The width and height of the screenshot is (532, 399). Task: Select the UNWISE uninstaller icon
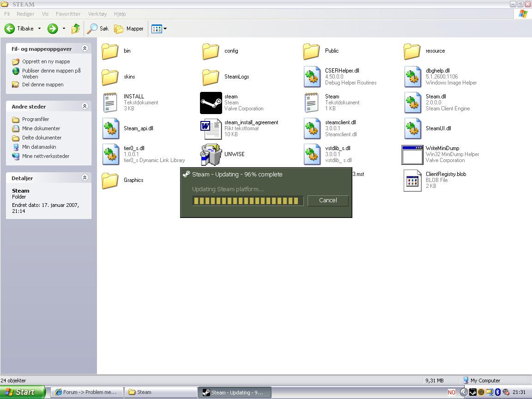coord(211,154)
